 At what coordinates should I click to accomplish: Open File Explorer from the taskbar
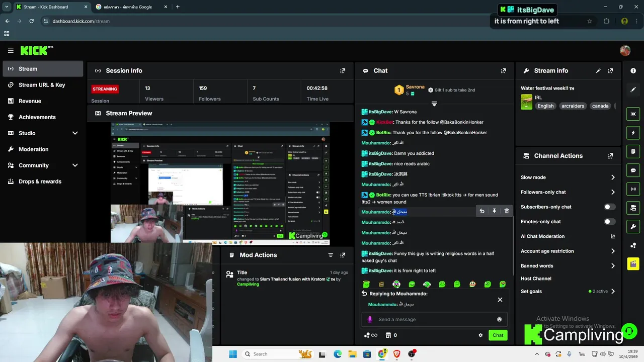click(352, 354)
